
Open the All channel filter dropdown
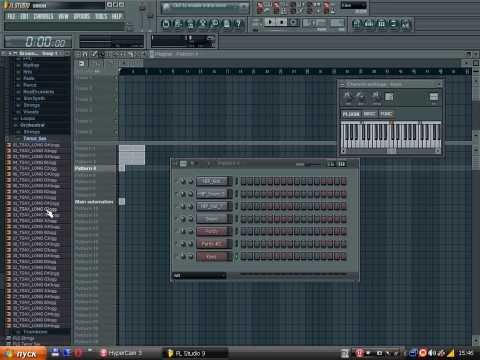[200, 276]
